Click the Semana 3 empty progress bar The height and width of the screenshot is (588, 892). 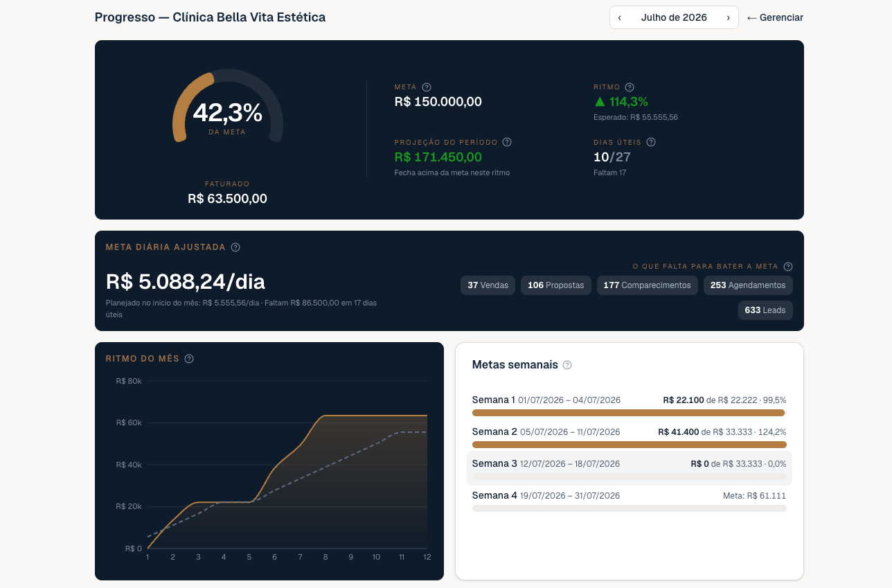[x=629, y=476]
